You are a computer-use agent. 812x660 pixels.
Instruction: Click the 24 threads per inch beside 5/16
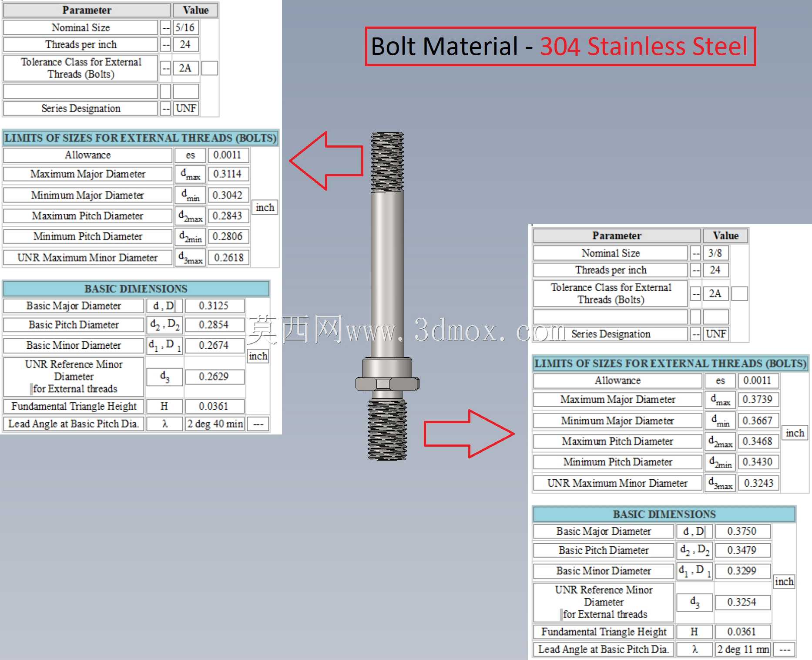coord(186,44)
